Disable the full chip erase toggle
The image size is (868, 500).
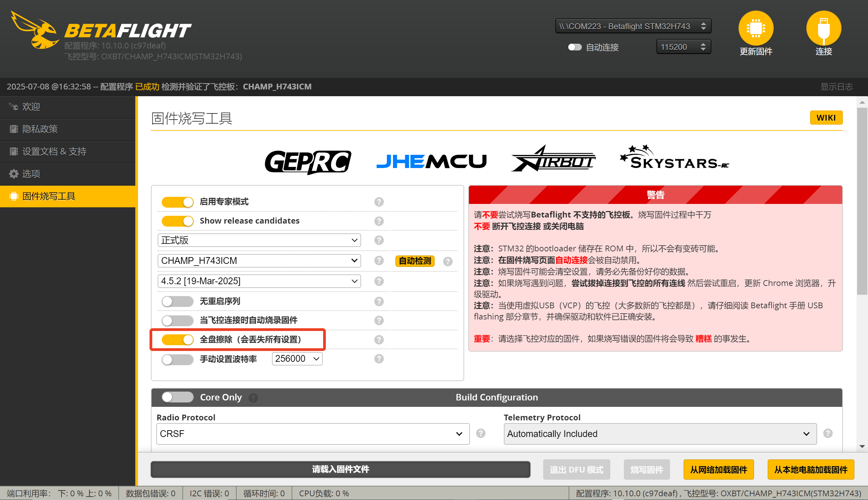(178, 340)
